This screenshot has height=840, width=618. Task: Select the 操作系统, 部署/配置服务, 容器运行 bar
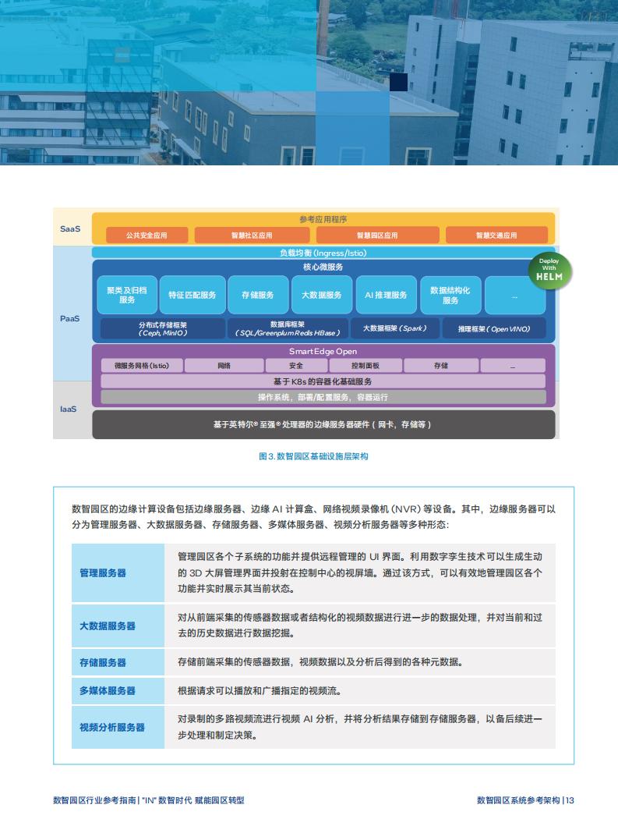(323, 397)
